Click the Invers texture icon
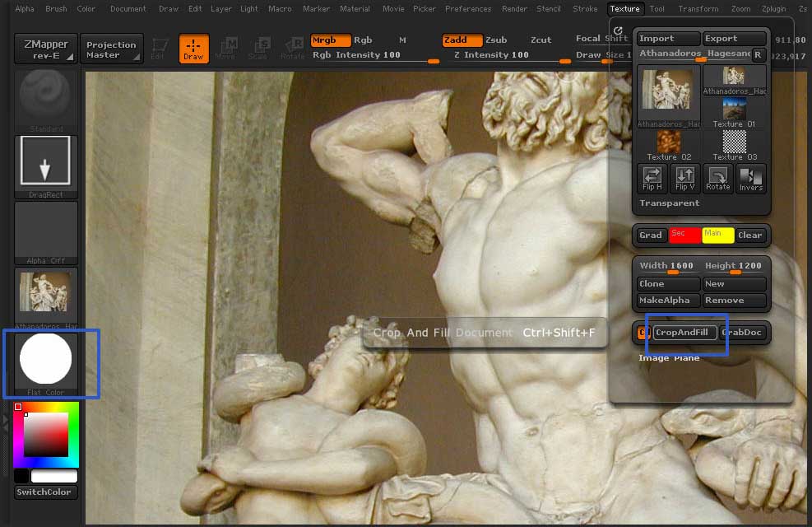The image size is (812, 527). pos(750,178)
